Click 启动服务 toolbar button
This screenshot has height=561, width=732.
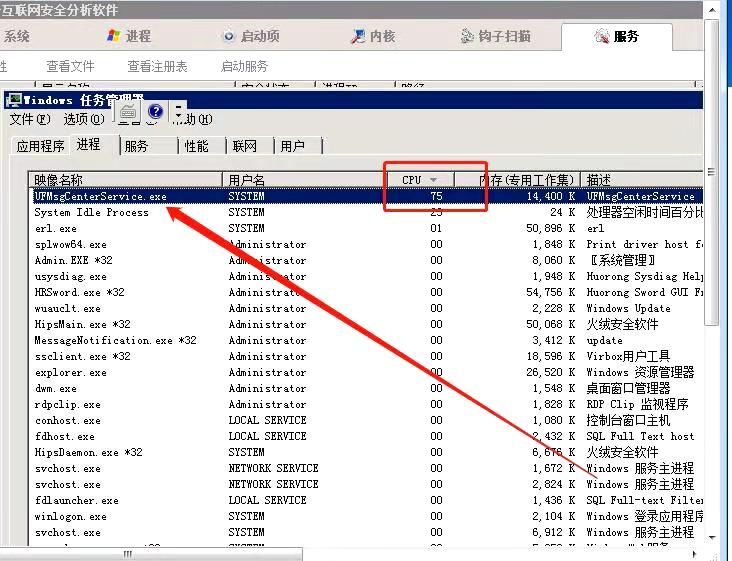click(x=244, y=66)
